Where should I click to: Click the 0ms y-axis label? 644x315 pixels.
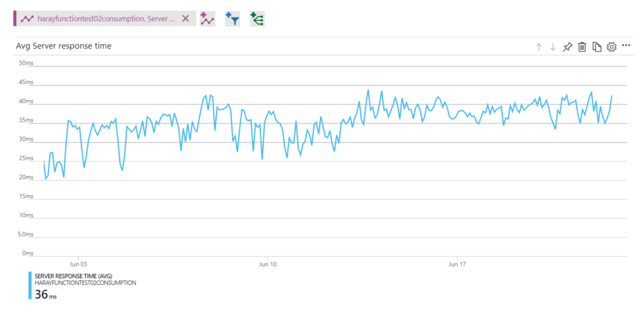(x=28, y=253)
